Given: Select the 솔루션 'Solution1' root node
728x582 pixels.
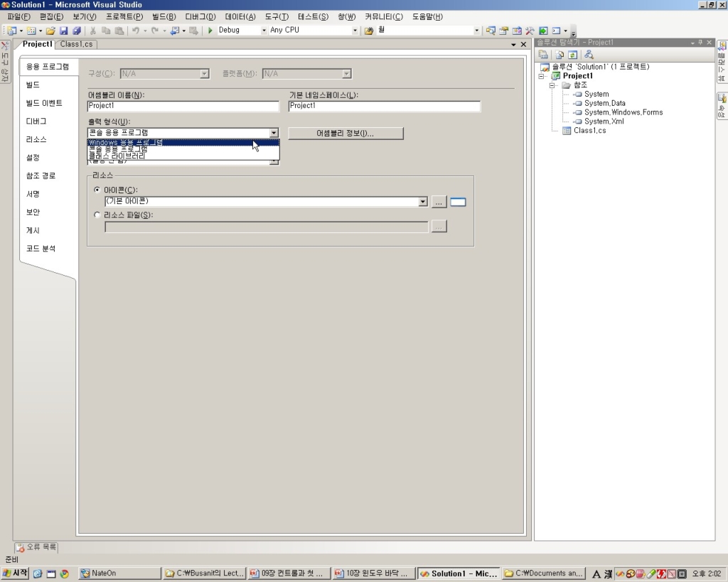Looking at the screenshot, I should point(600,67).
